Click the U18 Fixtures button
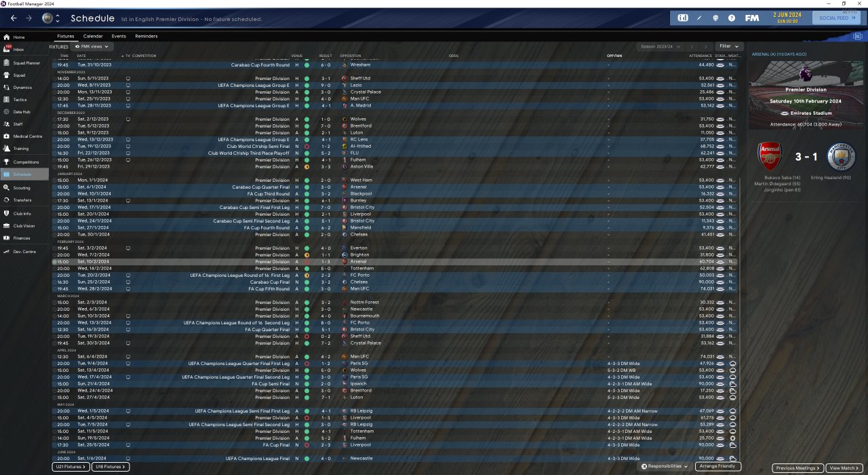 pos(110,467)
